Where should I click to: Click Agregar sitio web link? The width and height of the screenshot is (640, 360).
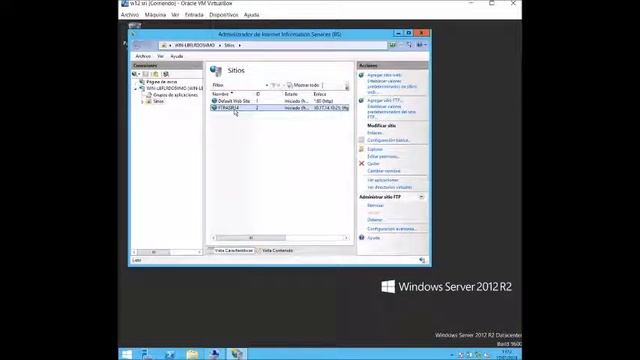(x=384, y=75)
